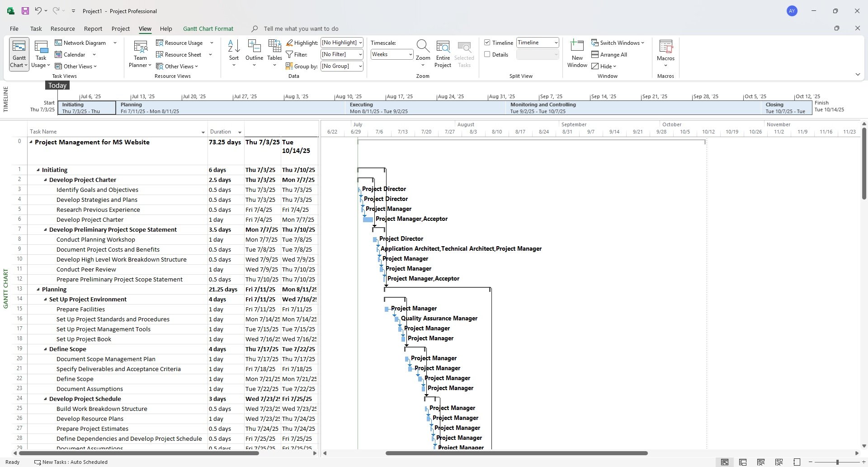Click the Today marker on timeline
868x467 pixels.
click(57, 86)
